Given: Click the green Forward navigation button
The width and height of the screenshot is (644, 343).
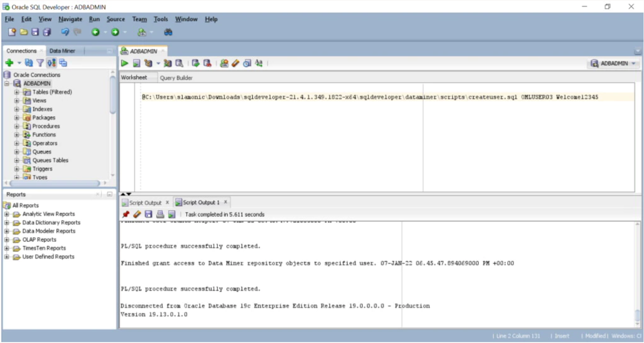Looking at the screenshot, I should tap(114, 32).
